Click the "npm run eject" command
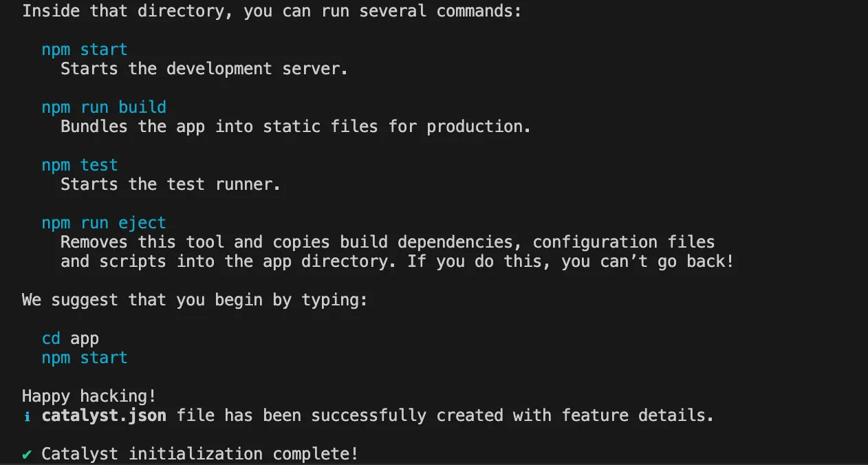The width and height of the screenshot is (868, 465). 104,223
